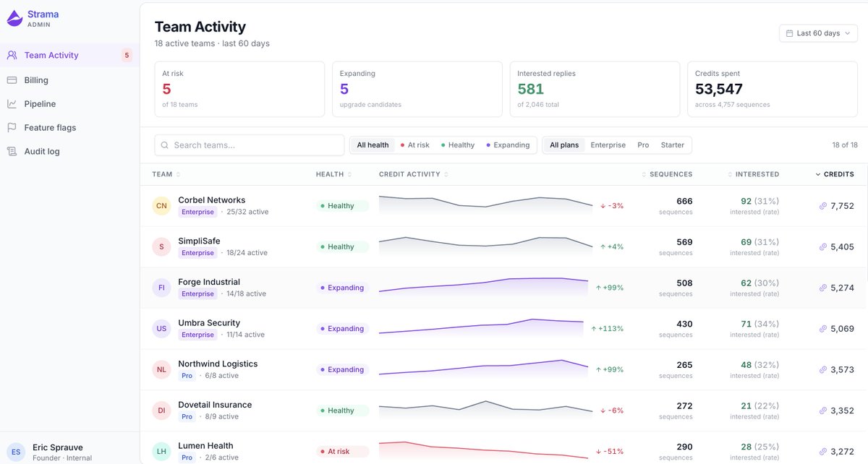Click the credits link icon beside 5,069

coord(822,329)
